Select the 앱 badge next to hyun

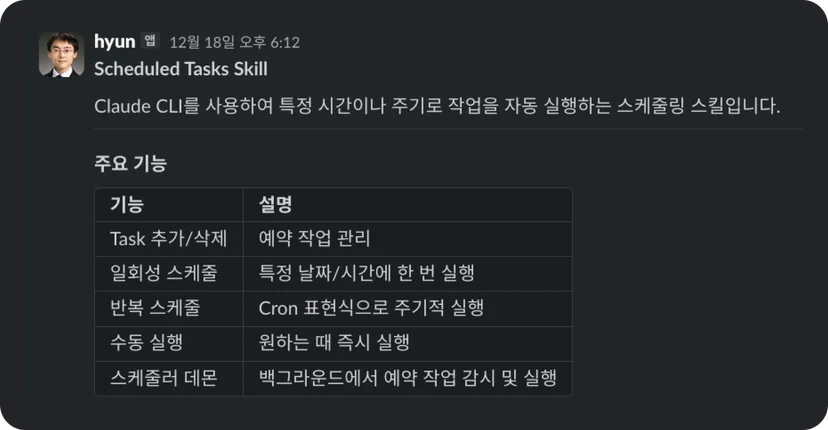(150, 41)
